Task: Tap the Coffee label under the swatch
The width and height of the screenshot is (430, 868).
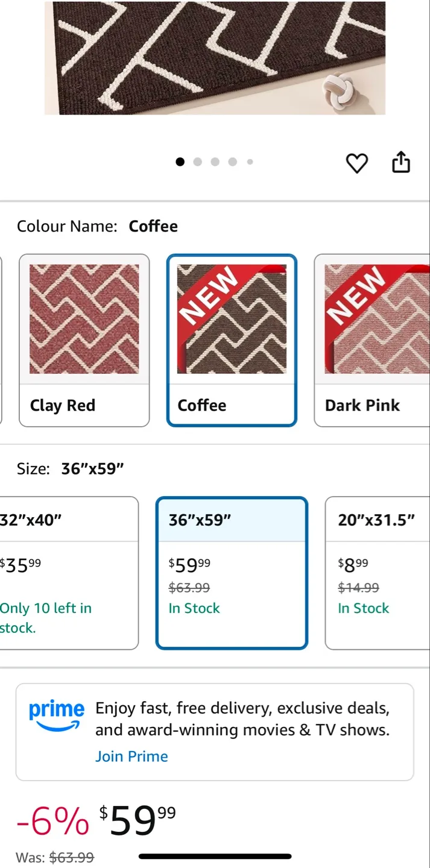Action: pyautogui.click(x=202, y=405)
